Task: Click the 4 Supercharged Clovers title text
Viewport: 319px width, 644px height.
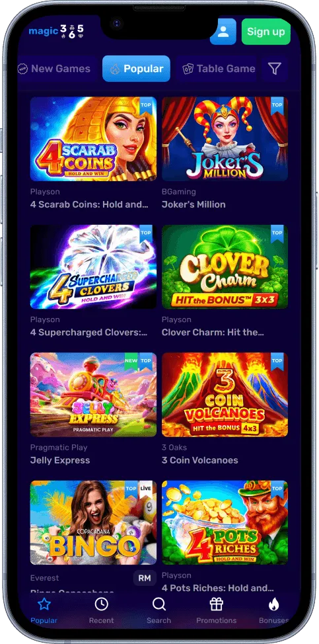Action: [89, 333]
